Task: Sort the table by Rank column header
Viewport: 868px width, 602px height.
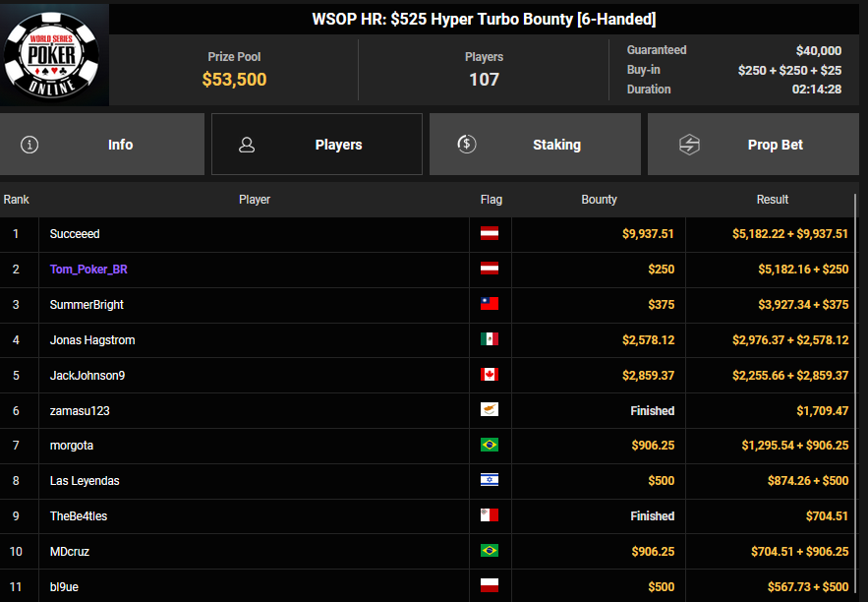Action: pyautogui.click(x=17, y=200)
